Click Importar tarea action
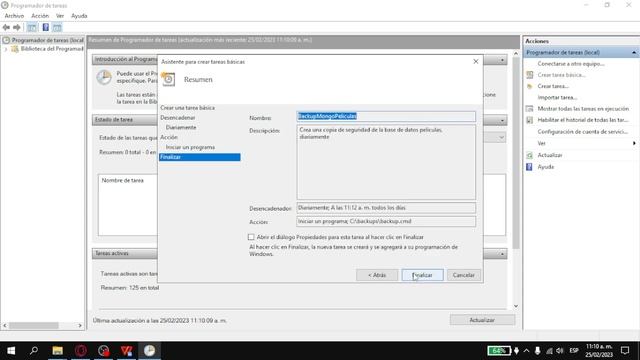The height and width of the screenshot is (360, 640). [557, 97]
